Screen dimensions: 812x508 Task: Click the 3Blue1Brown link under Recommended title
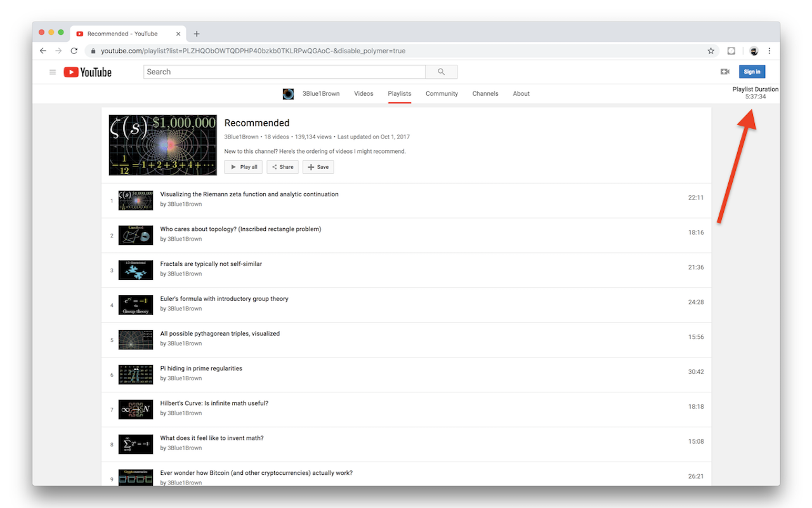(242, 137)
